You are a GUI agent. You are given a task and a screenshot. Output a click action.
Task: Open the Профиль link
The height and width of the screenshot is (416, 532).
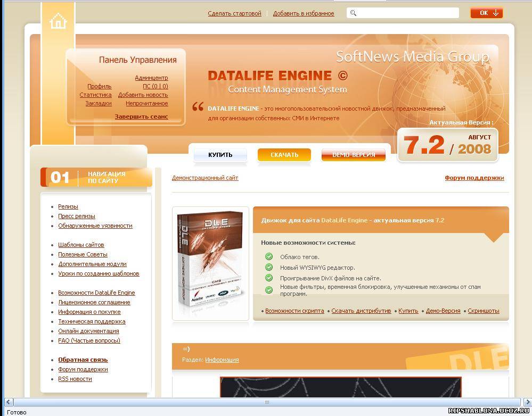coord(100,86)
